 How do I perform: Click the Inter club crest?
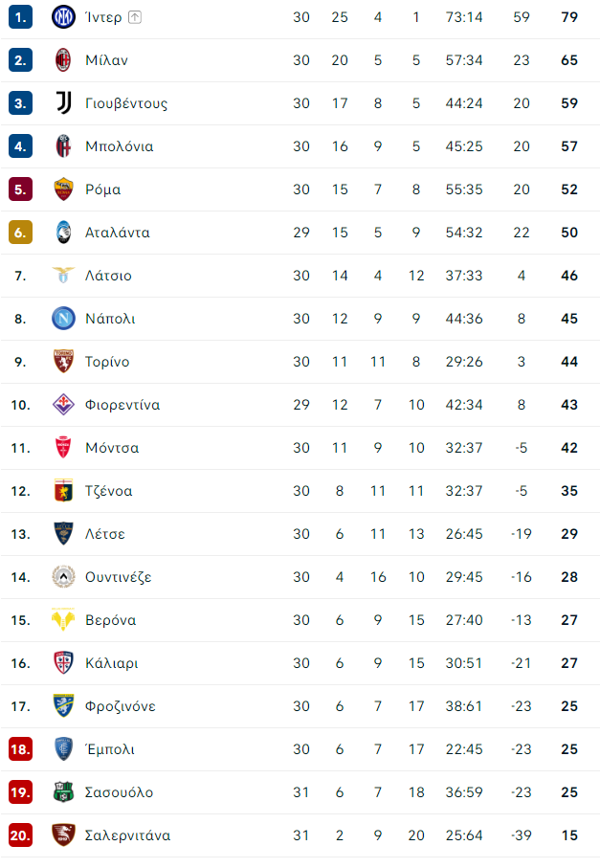coord(63,17)
